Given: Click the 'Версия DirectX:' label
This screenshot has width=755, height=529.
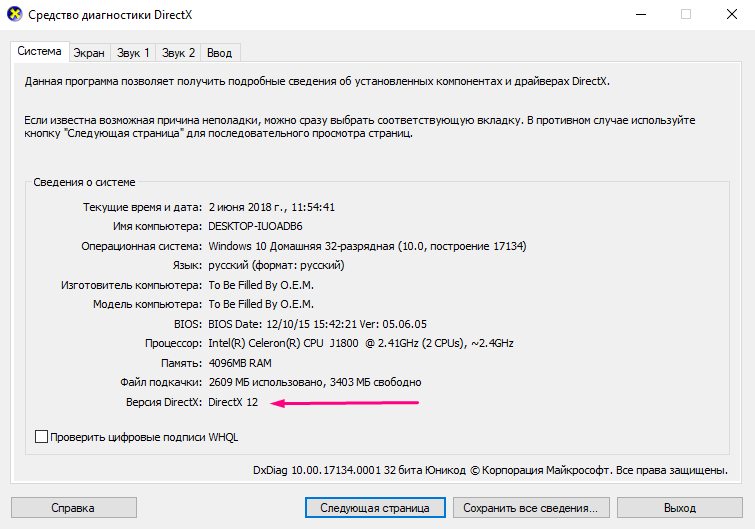Looking at the screenshot, I should click(164, 402).
